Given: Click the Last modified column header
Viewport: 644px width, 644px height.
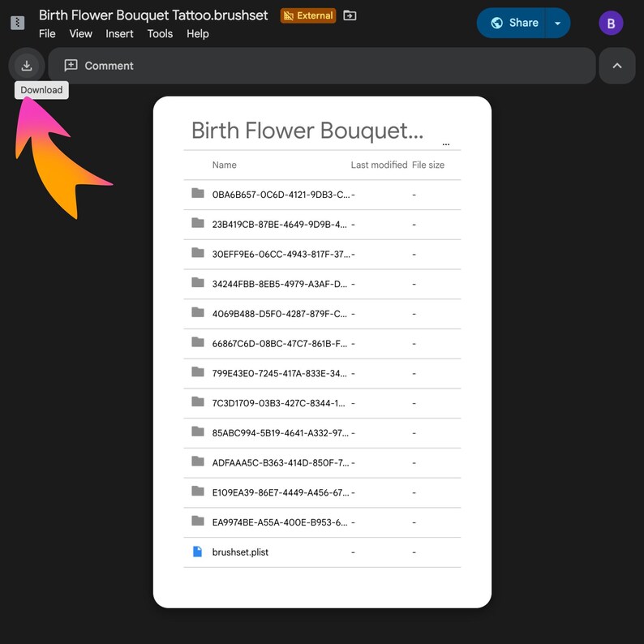Looking at the screenshot, I should [x=379, y=165].
